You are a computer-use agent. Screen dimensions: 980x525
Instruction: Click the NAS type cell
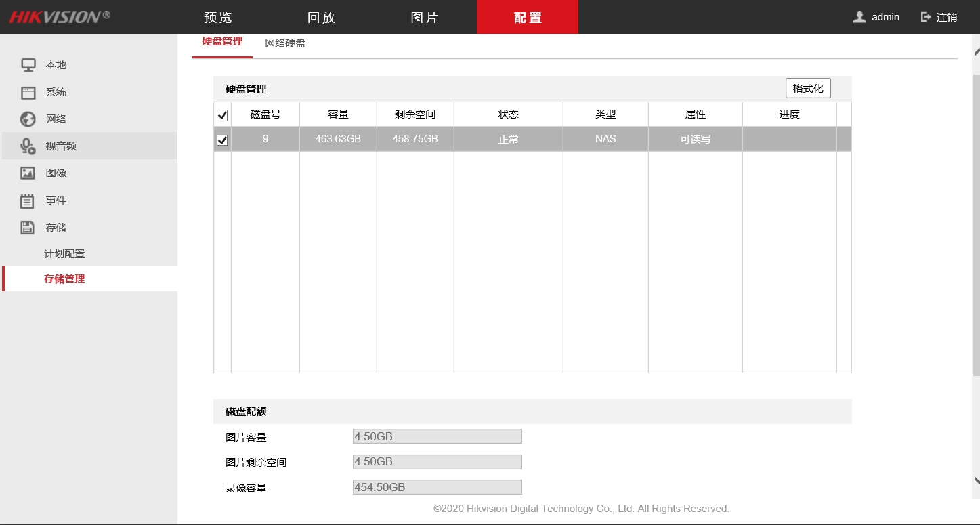click(605, 139)
